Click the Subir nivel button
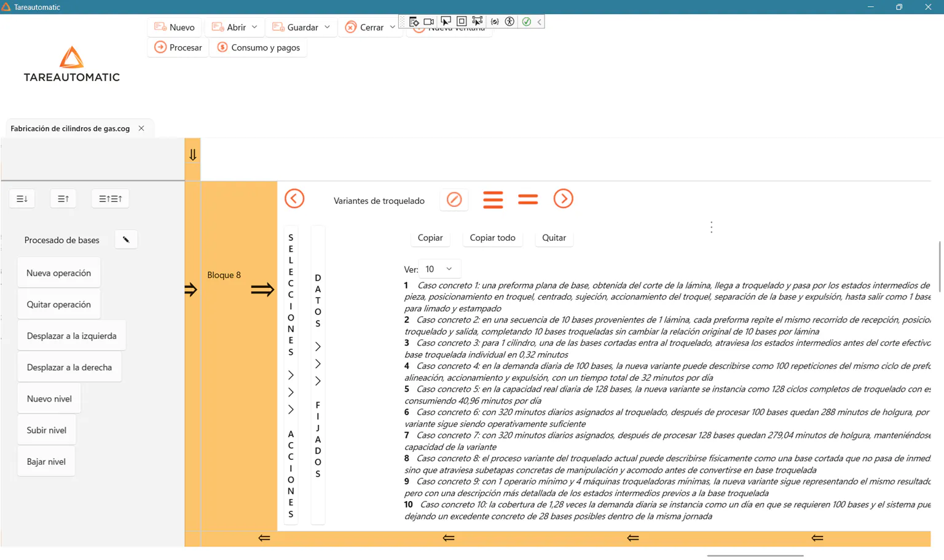This screenshot has height=560, width=944. pyautogui.click(x=47, y=430)
